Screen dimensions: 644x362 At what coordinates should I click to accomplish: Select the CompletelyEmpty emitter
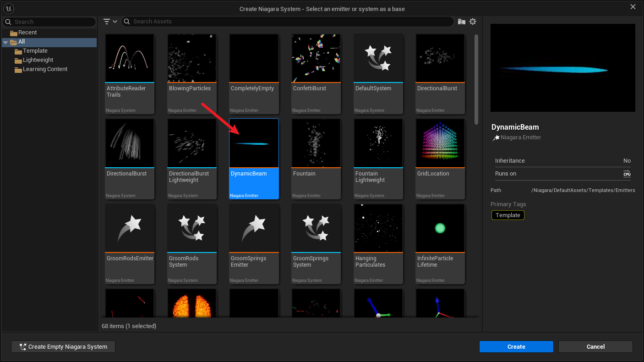point(254,73)
